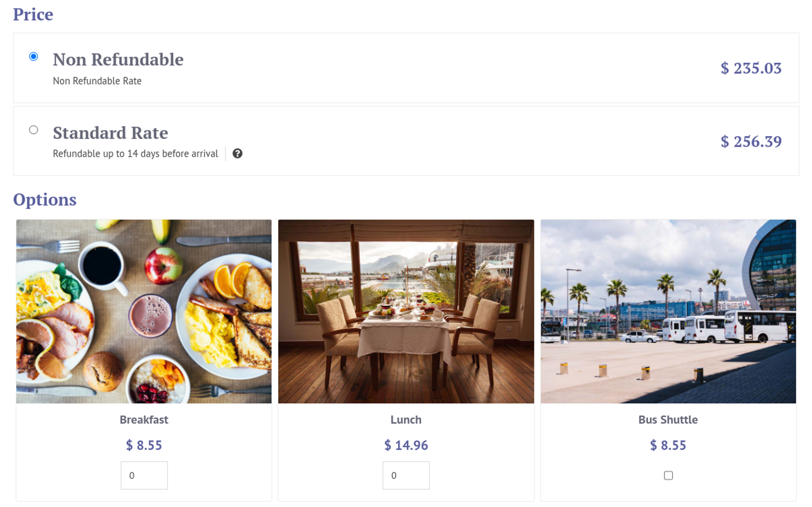Screen dimensions: 812x507
Task: Click the Standard Rate heading
Action: [x=110, y=133]
